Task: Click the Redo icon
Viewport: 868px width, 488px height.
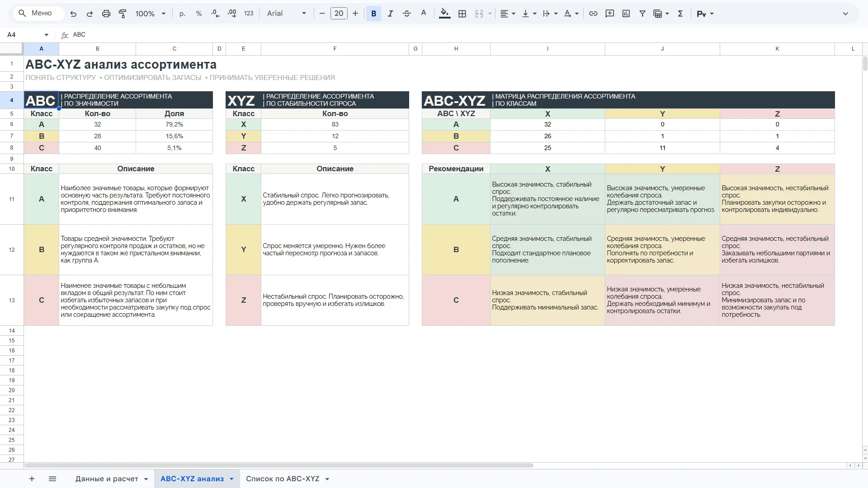Action: [x=90, y=14]
